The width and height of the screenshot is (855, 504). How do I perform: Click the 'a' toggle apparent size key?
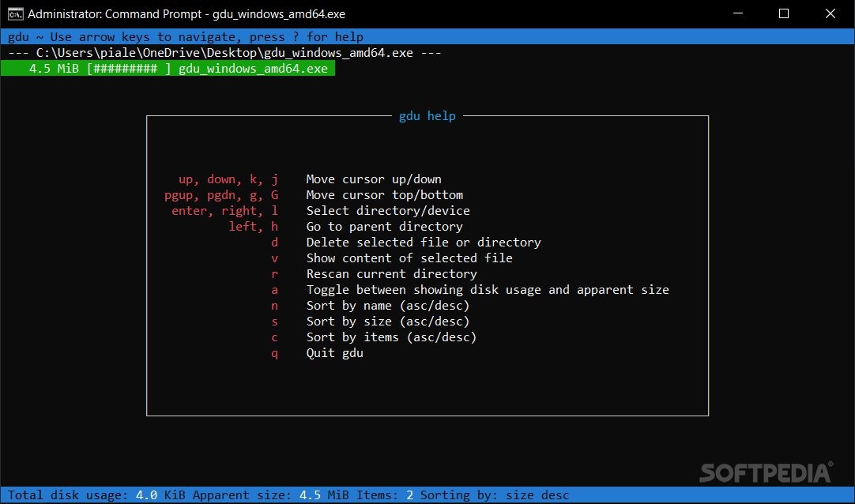point(275,290)
